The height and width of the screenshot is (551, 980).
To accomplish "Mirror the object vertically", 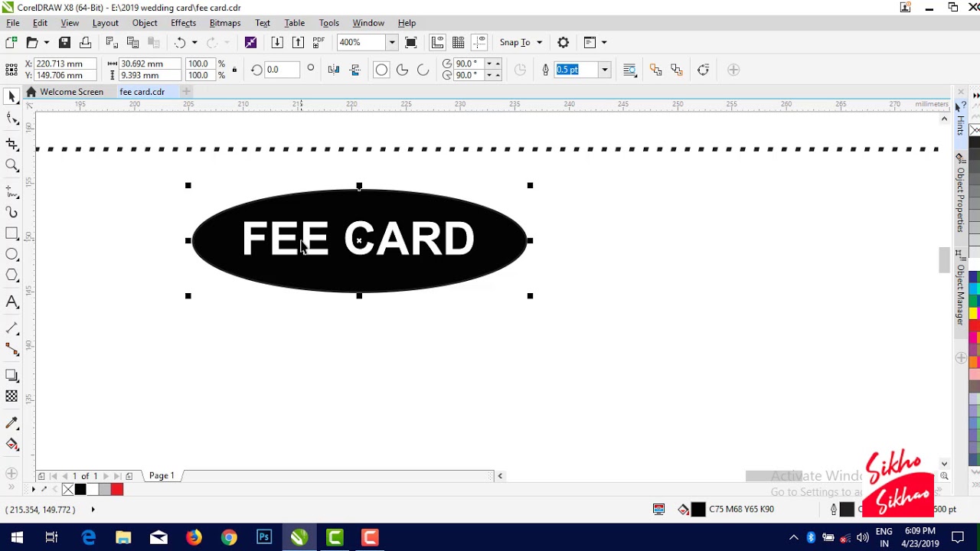I will (x=354, y=70).
